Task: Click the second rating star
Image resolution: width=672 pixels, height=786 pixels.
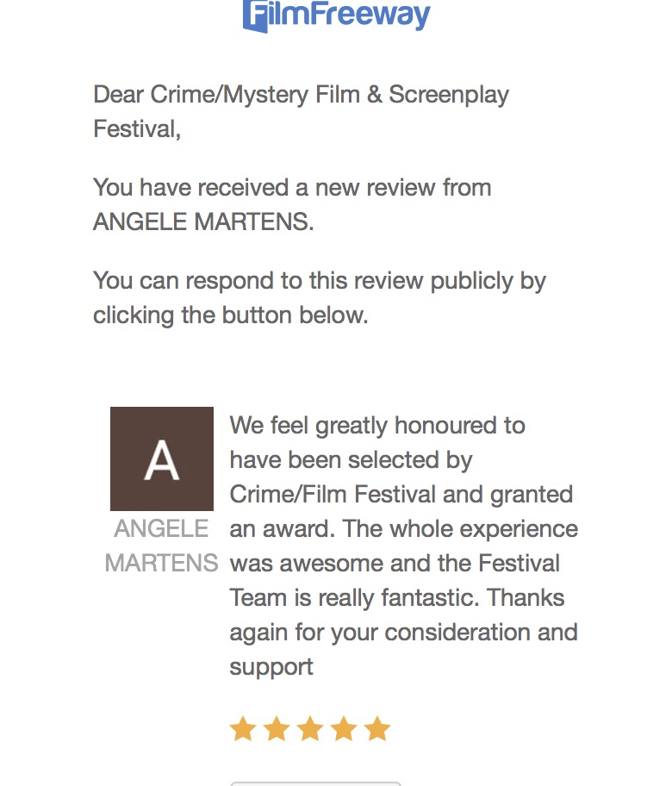Action: 277,730
